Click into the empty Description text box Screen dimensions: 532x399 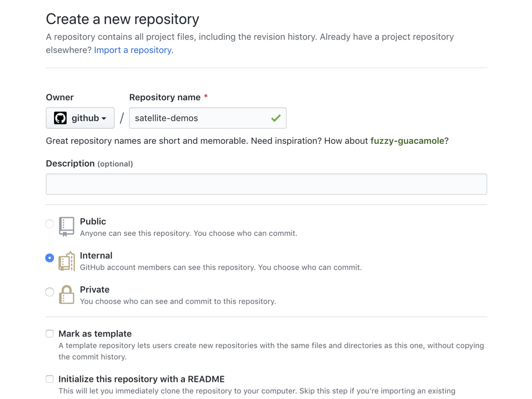point(266,184)
